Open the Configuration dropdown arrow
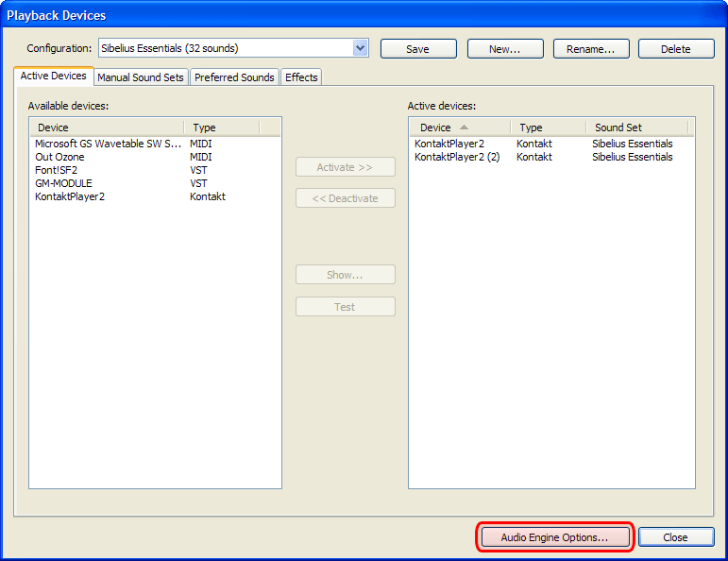 pyautogui.click(x=360, y=48)
